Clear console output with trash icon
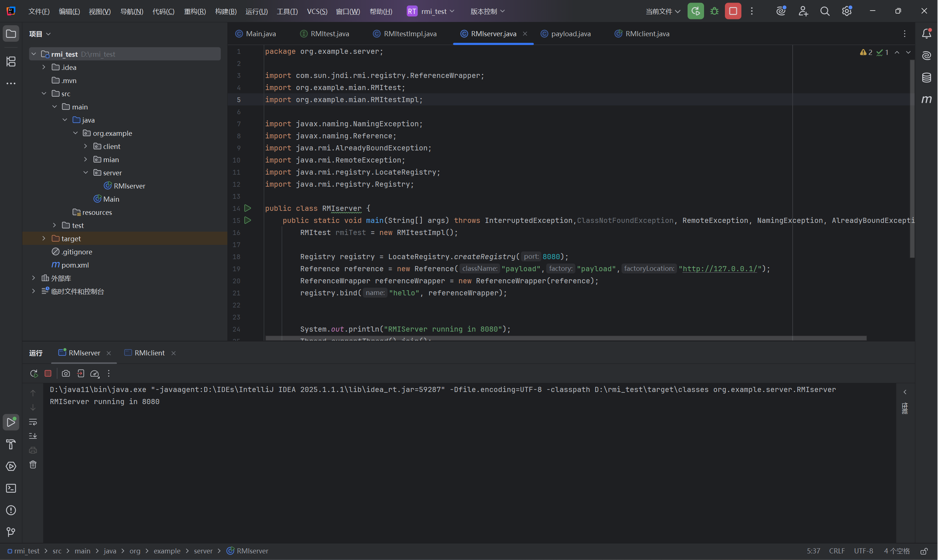This screenshot has width=938, height=560. click(x=33, y=465)
